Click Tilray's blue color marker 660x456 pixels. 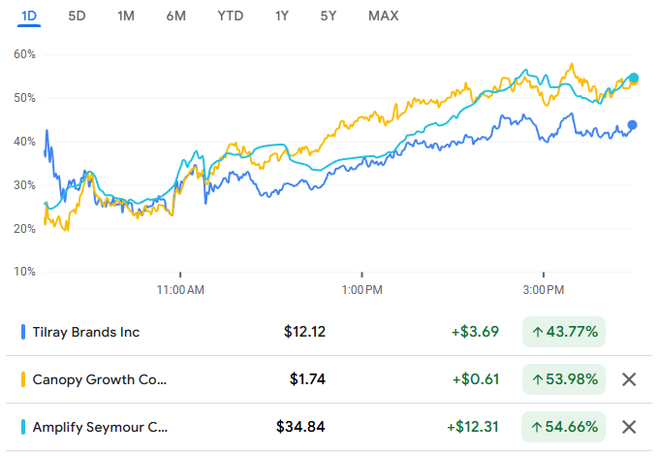click(x=23, y=332)
